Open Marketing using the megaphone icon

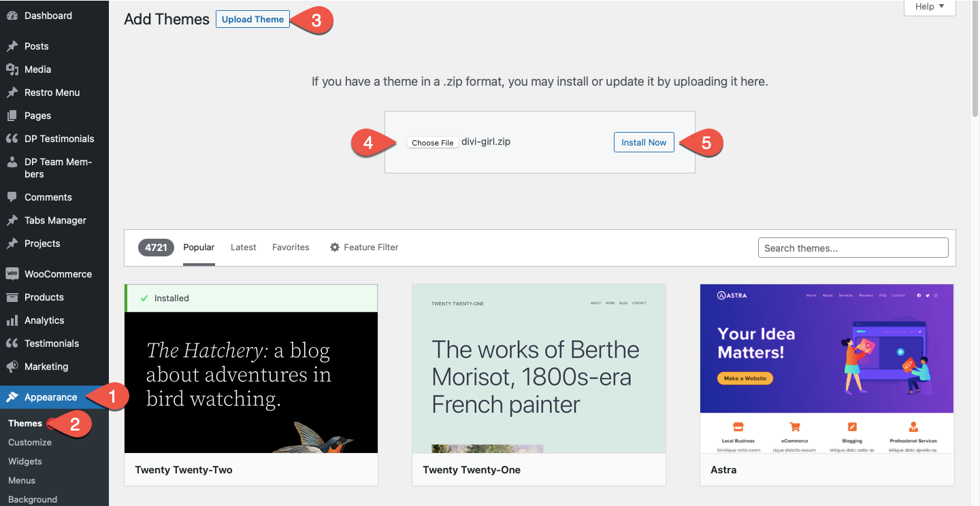(x=14, y=366)
